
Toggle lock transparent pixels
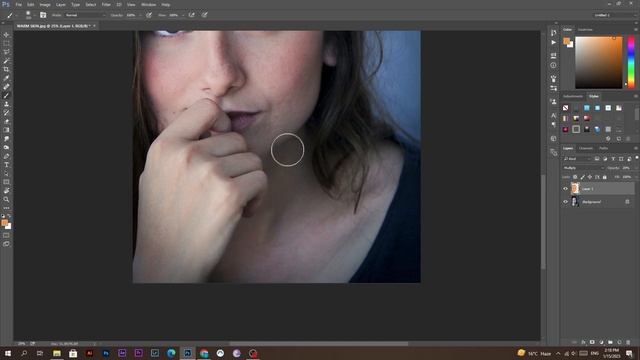point(575,177)
